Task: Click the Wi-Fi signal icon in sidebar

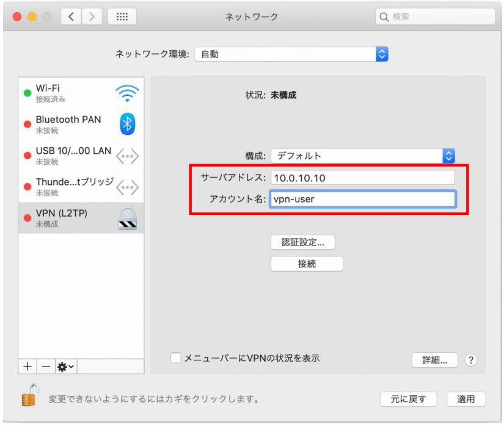Action: [127, 93]
